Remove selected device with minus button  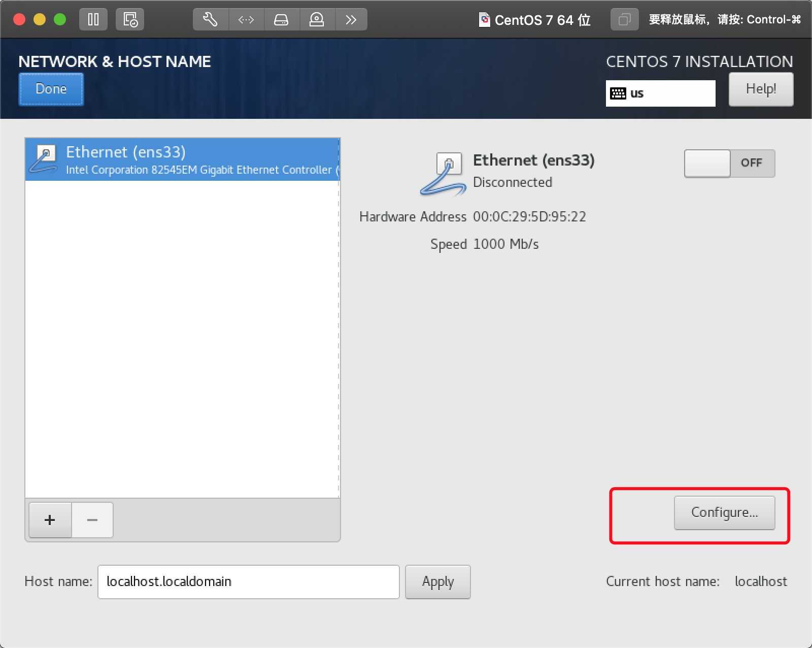pos(92,520)
